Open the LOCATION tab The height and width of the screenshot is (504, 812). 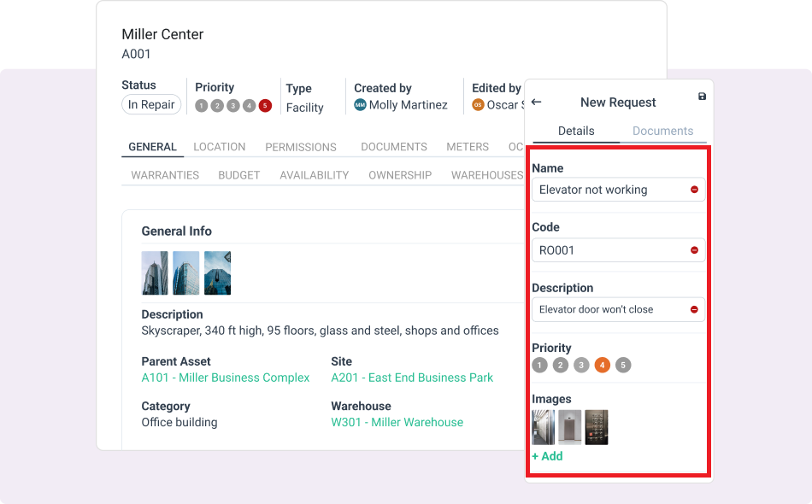(x=219, y=147)
